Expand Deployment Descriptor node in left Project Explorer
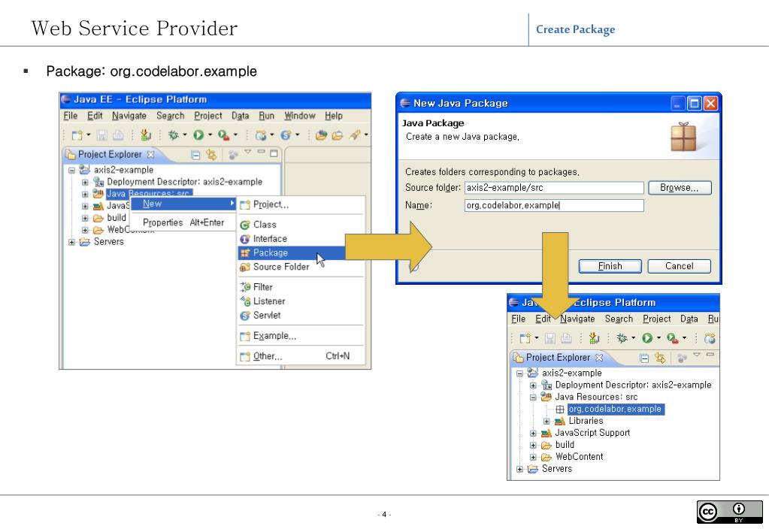 point(86,182)
